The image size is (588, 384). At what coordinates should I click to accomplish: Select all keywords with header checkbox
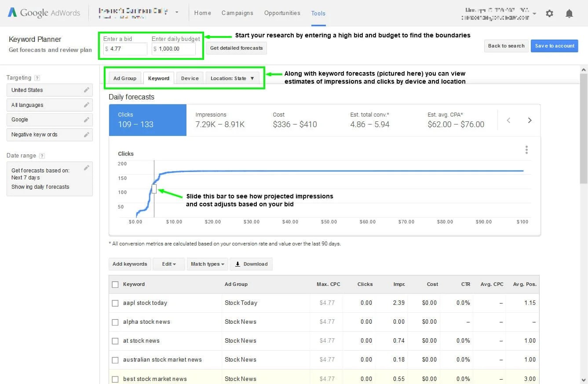pos(115,285)
